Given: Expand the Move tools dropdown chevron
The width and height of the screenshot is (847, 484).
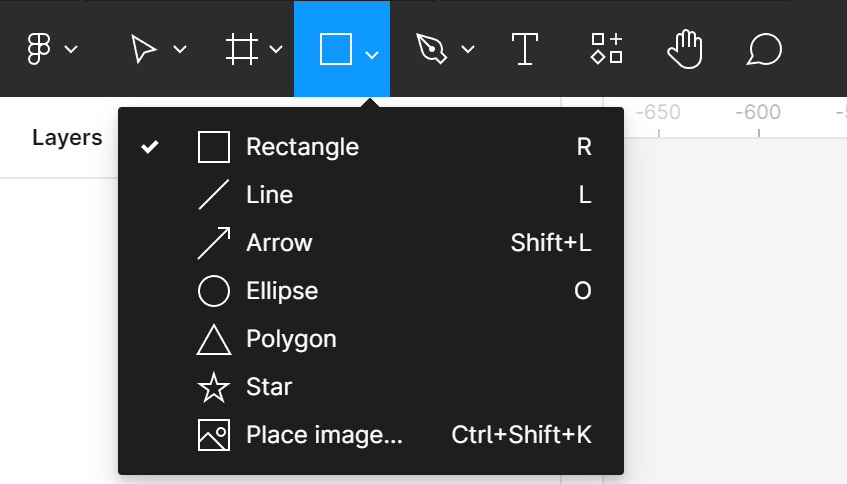Looking at the screenshot, I should pos(180,50).
